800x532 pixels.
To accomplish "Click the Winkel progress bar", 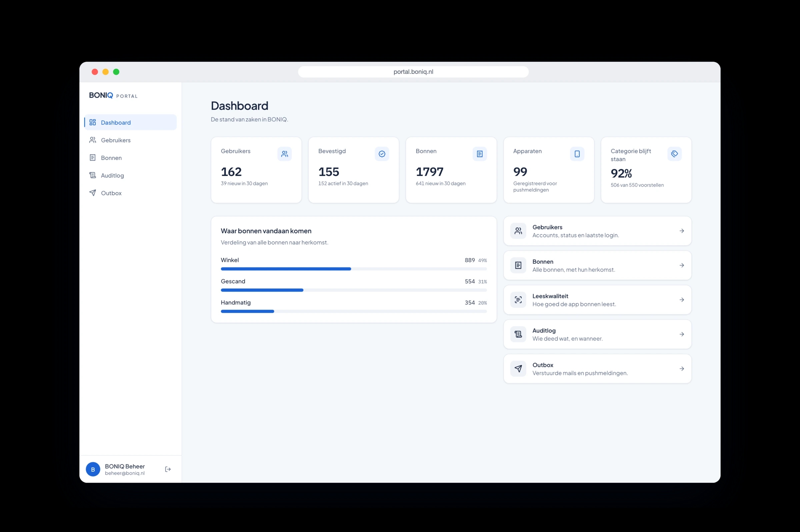I will [354, 269].
